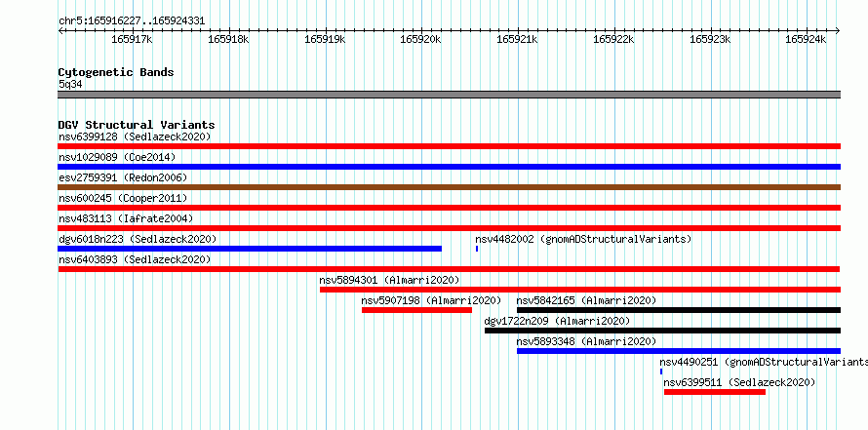Select the brown esv2759391 variant bar
Screen dimensions: 868x430
point(450,187)
